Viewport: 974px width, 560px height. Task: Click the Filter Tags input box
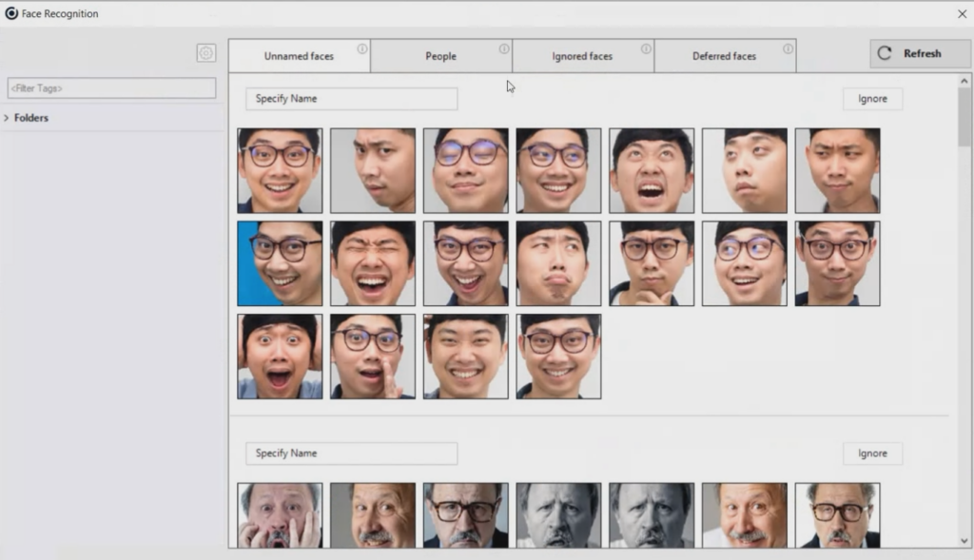coord(112,88)
